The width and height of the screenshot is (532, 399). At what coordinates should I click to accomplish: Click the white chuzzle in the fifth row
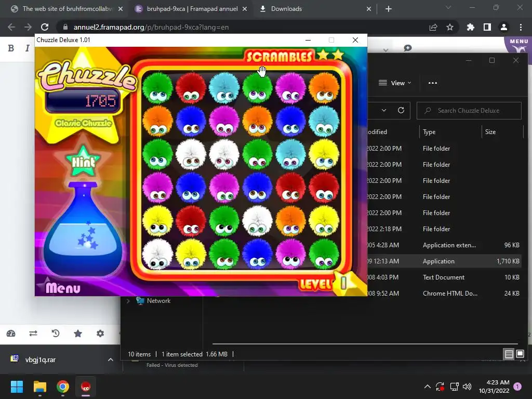click(x=257, y=221)
